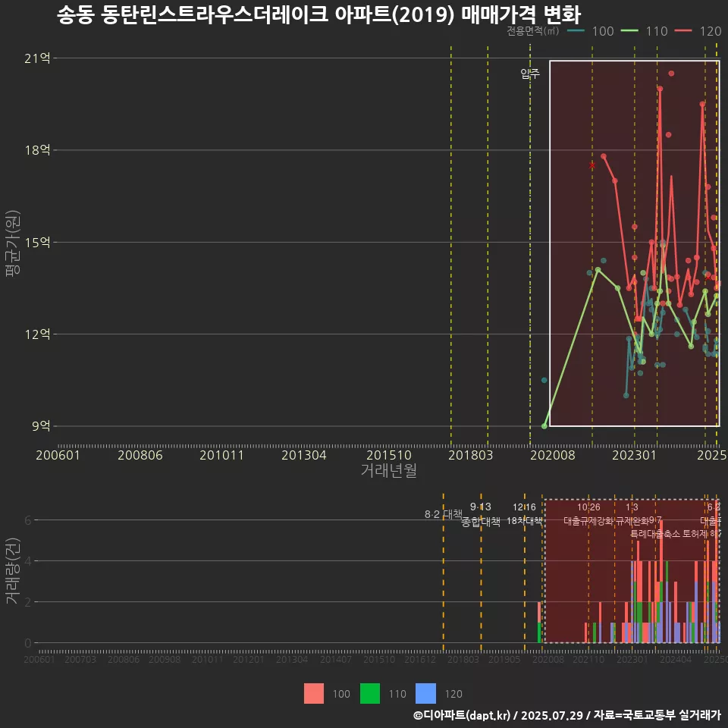Click the isolated teal point left of white box
Screen dimensions: 728x728
click(544, 380)
